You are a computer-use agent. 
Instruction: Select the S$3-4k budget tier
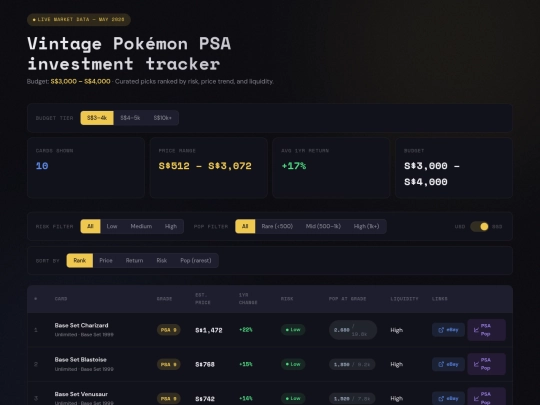click(x=97, y=118)
